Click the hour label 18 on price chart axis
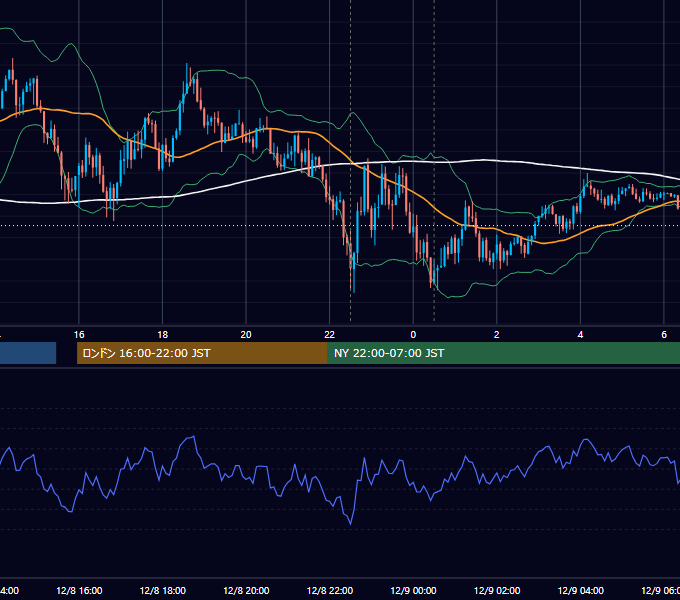The width and height of the screenshot is (680, 600). (x=163, y=334)
